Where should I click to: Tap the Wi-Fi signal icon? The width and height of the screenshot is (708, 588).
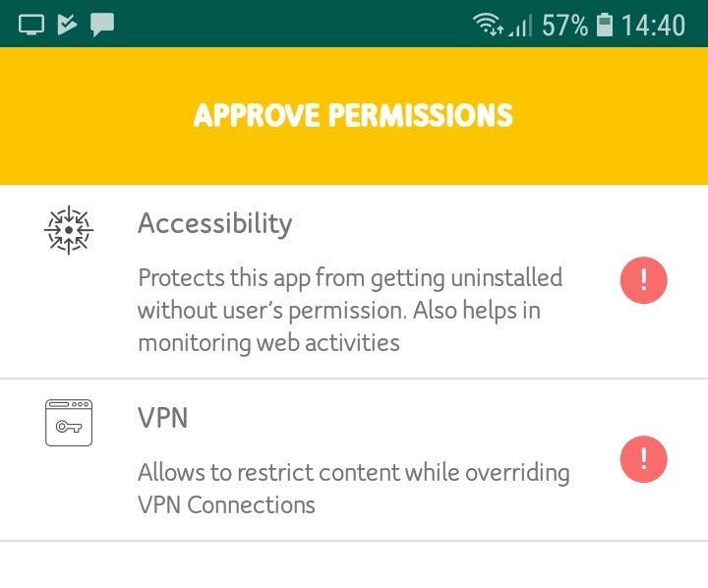tap(488, 25)
